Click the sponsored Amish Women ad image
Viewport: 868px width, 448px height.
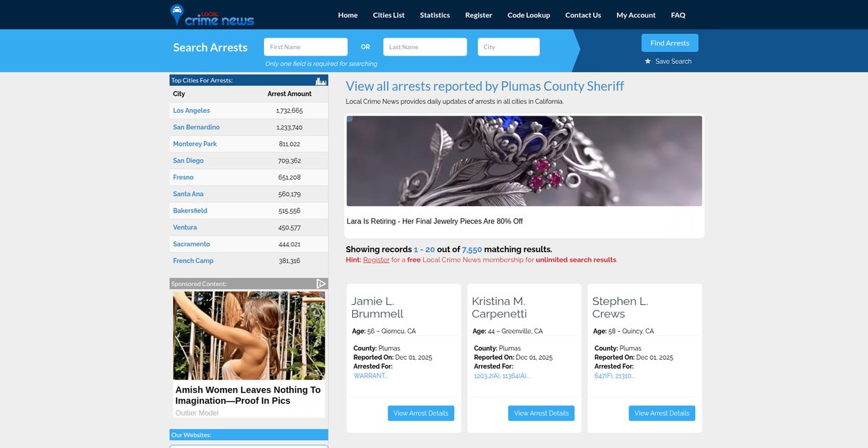pyautogui.click(x=249, y=335)
